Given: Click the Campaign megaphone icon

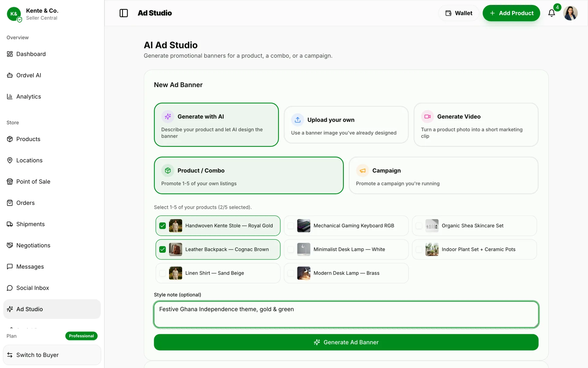Looking at the screenshot, I should (x=363, y=171).
